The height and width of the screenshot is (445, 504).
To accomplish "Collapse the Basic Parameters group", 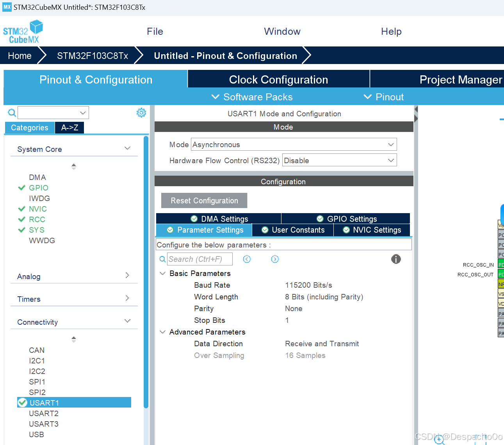I will [163, 273].
